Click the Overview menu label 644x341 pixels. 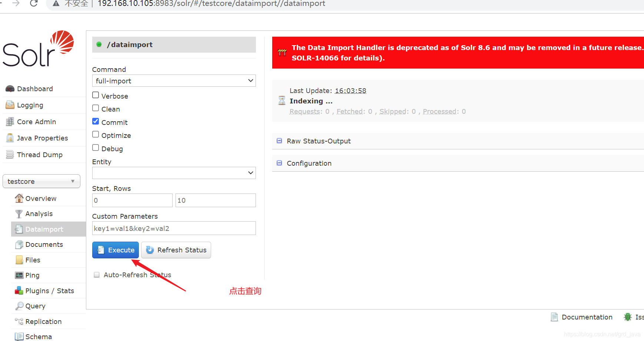pos(41,199)
